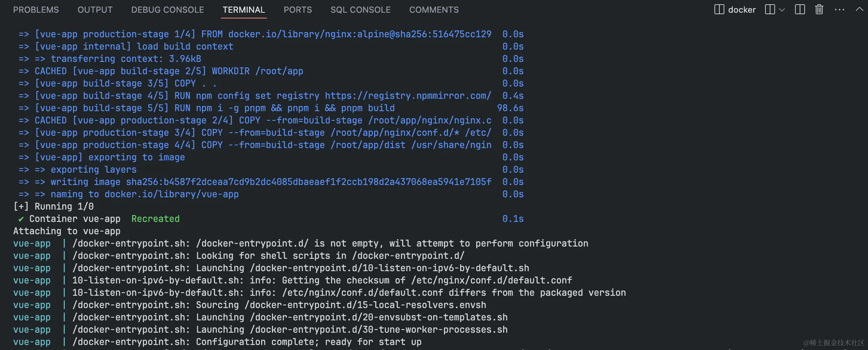
Task: Click the /etc/nginx/conf.d/default.conf path in the checksum line
Action: tap(492, 280)
